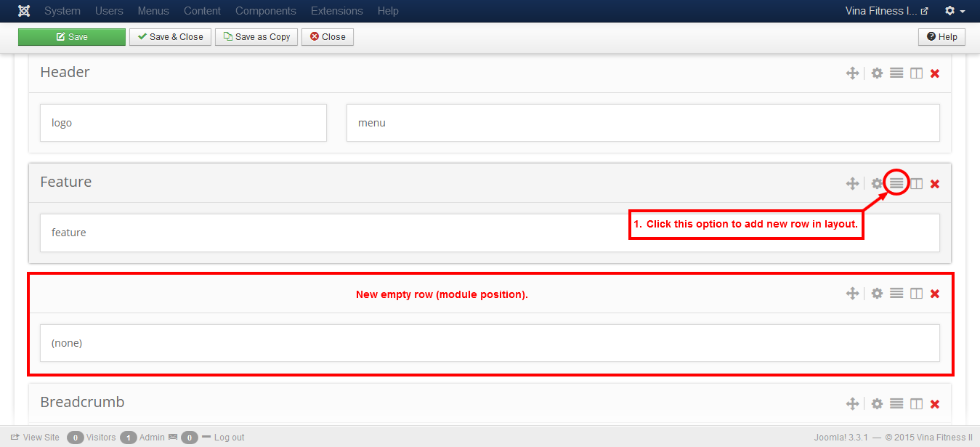Select the (none) module position box
The width and height of the screenshot is (980, 447).
[x=490, y=343]
